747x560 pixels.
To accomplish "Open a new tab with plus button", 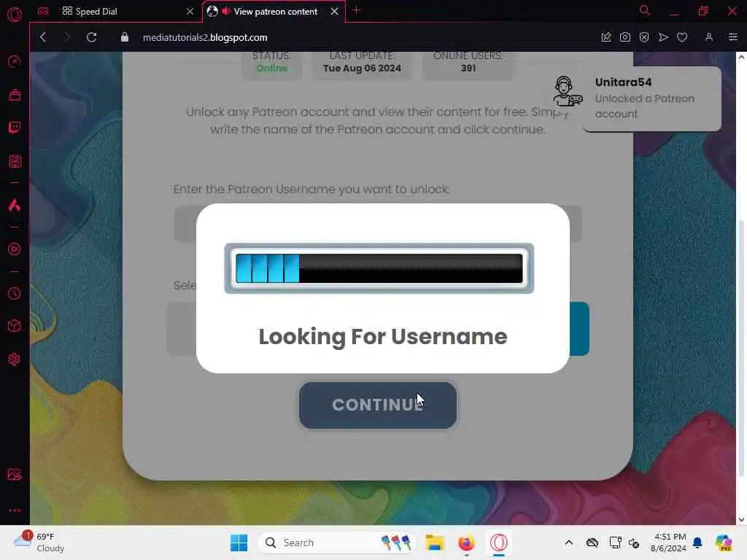I will point(356,10).
